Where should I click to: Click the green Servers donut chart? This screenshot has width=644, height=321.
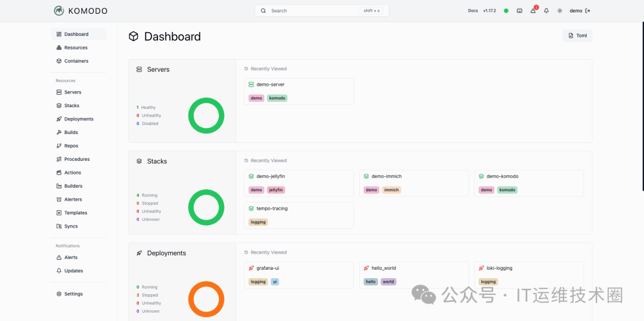point(206,116)
